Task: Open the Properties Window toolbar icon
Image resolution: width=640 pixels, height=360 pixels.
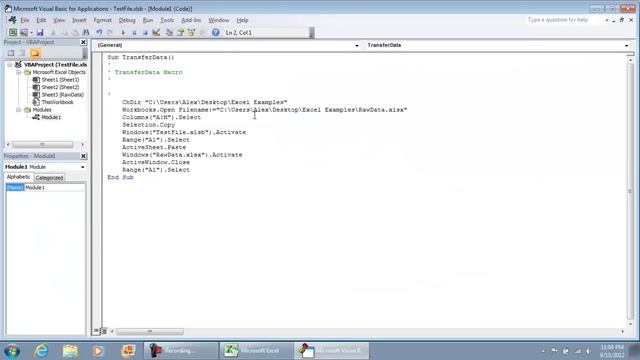Action: click(x=180, y=32)
